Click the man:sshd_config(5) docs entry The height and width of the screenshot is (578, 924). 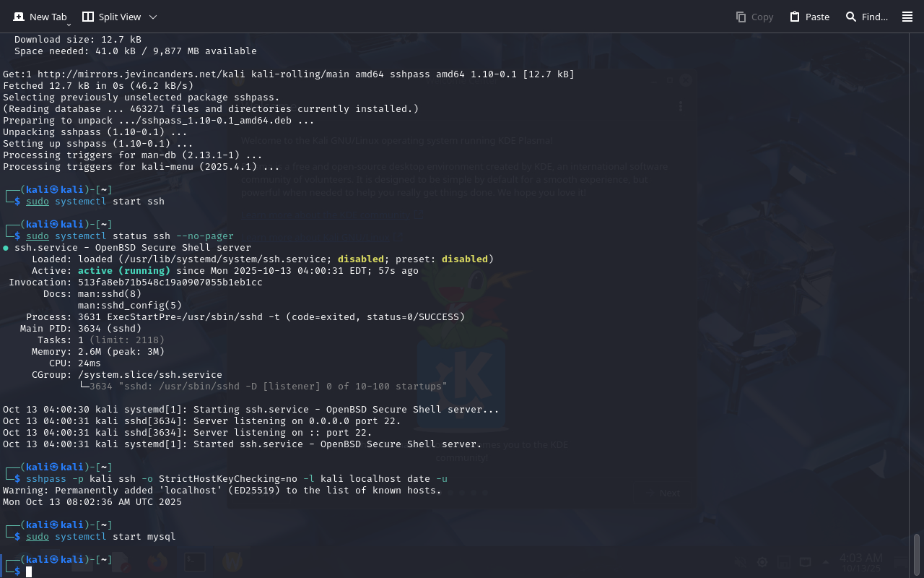pyautogui.click(x=130, y=306)
